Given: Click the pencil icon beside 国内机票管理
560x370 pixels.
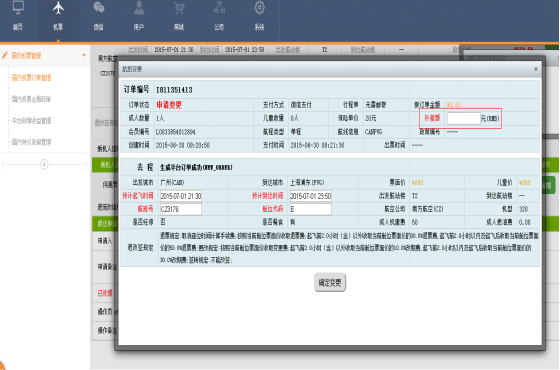Looking at the screenshot, I should click(x=5, y=55).
